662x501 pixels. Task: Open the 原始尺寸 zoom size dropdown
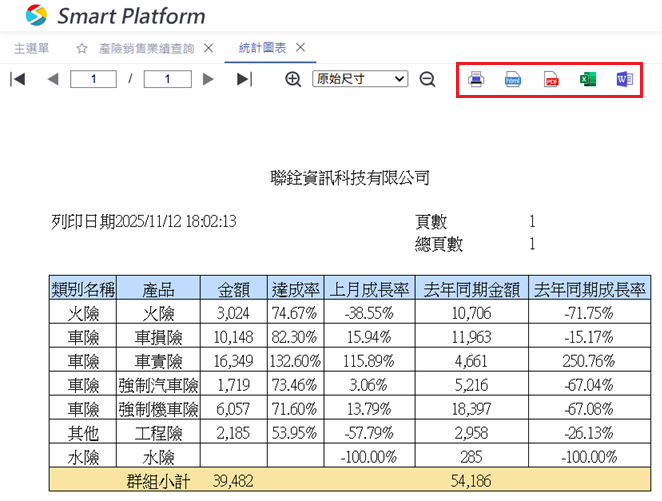coord(360,79)
